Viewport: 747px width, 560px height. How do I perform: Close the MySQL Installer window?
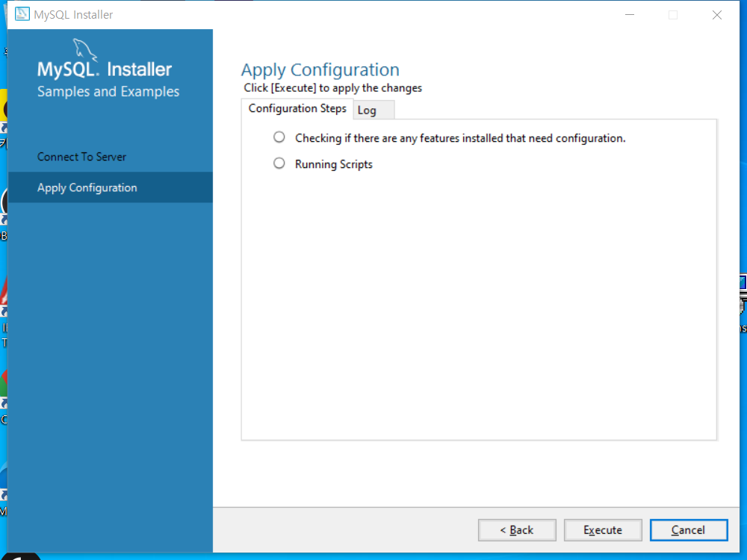tap(717, 15)
